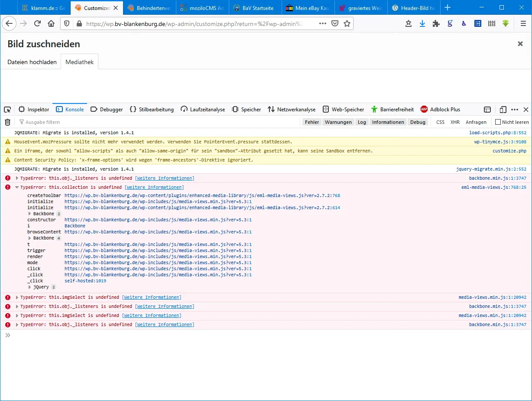Click the Ausgabe filtern input field
This screenshot has width=532, height=401.
[158, 122]
